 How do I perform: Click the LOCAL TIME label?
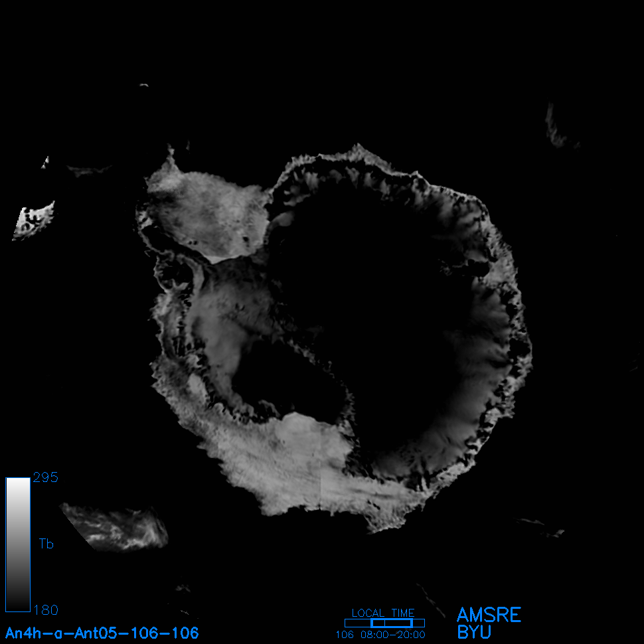(x=383, y=613)
